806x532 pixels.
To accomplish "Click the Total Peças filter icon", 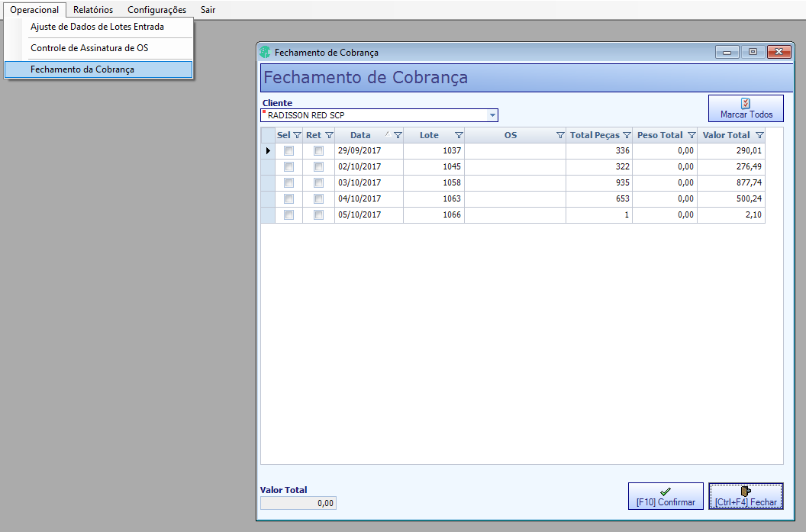I will tap(627, 136).
